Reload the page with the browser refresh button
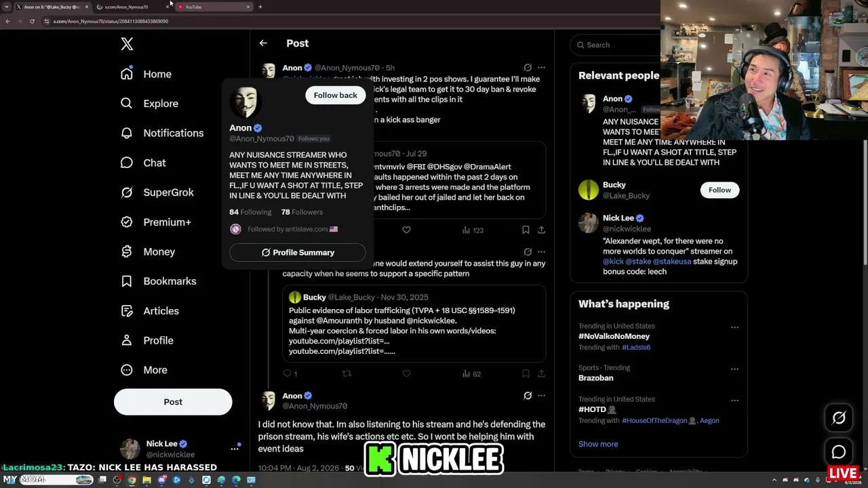The width and height of the screenshot is (868, 488). (32, 22)
